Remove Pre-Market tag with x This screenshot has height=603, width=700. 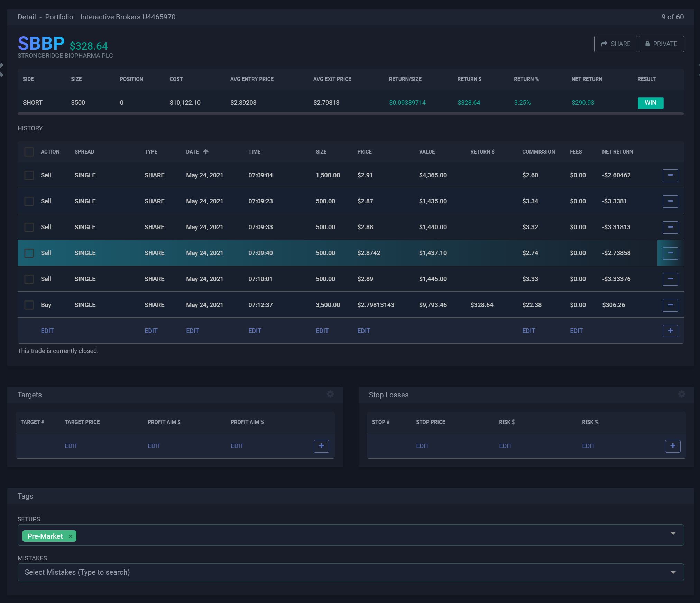click(71, 536)
